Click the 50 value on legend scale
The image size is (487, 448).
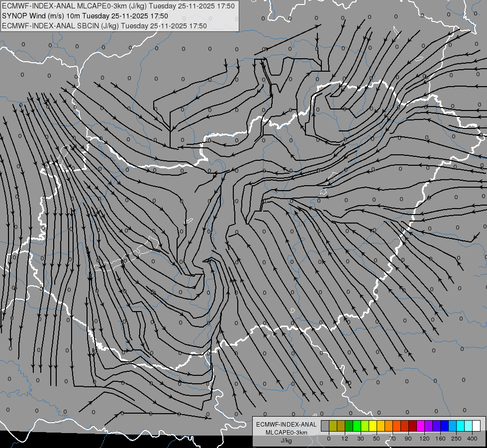coord(377,439)
